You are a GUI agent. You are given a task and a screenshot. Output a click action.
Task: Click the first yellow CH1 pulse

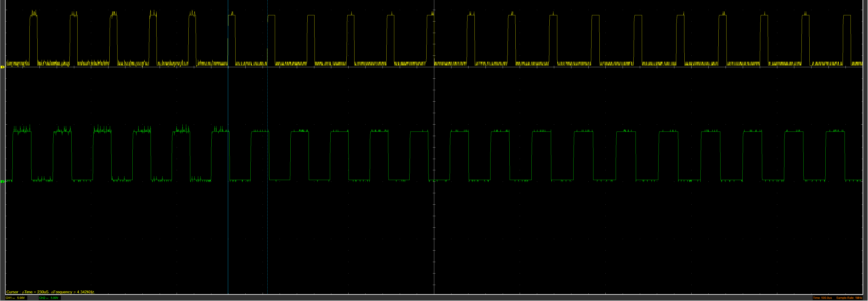(33, 37)
